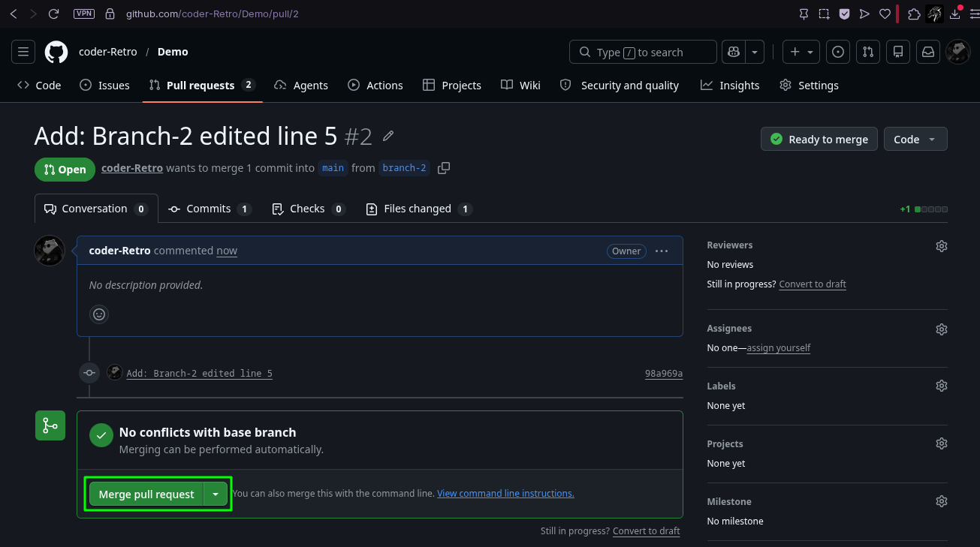Click the GitHub Octocat logo
This screenshot has width=980, height=547.
point(56,52)
